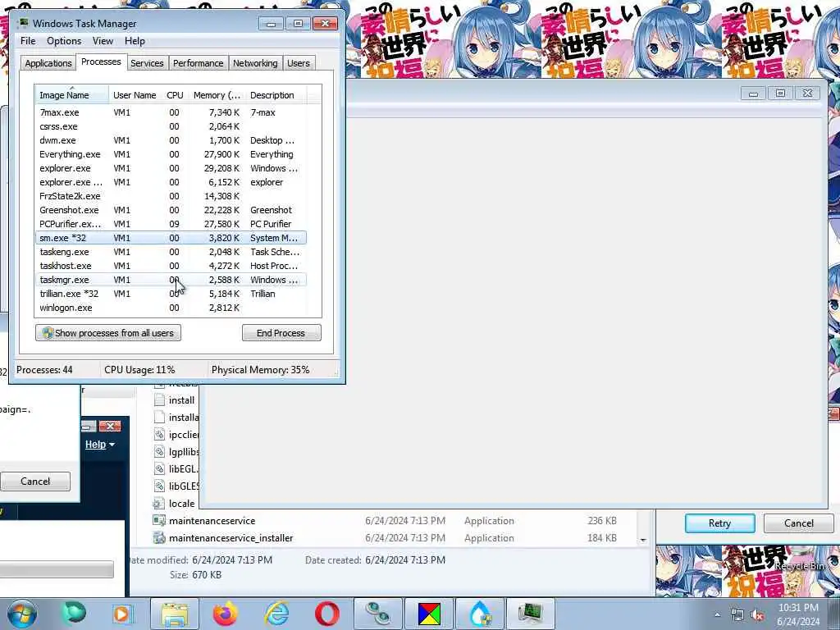Launch Firefox from the taskbar
Viewport: 840px width, 630px height.
click(x=225, y=614)
